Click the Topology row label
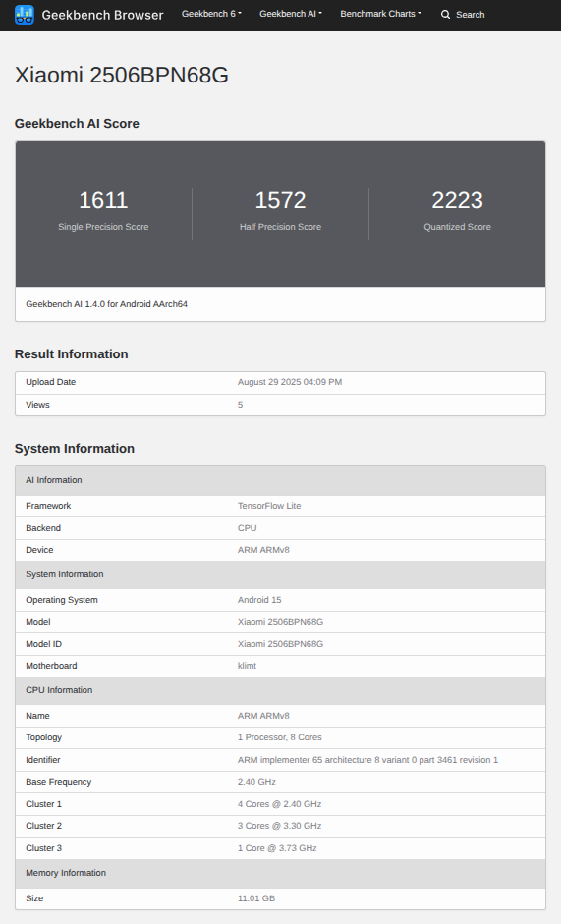The image size is (561, 924). pos(43,737)
